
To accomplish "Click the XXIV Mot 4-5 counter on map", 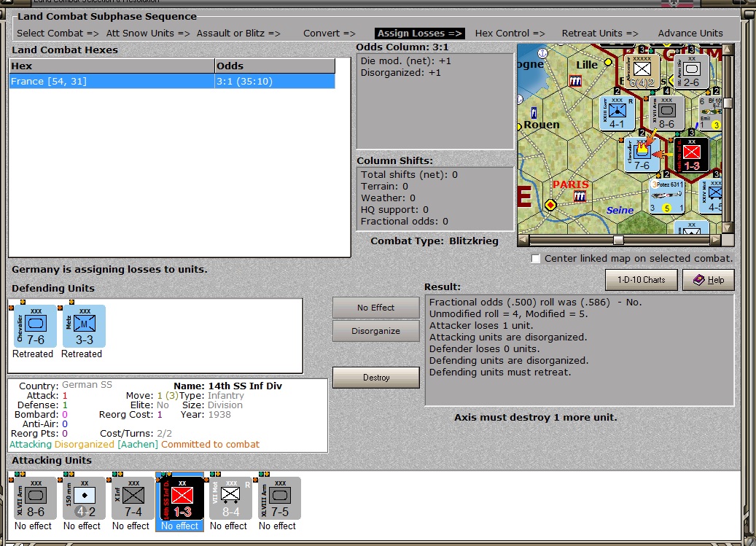I will (x=711, y=196).
